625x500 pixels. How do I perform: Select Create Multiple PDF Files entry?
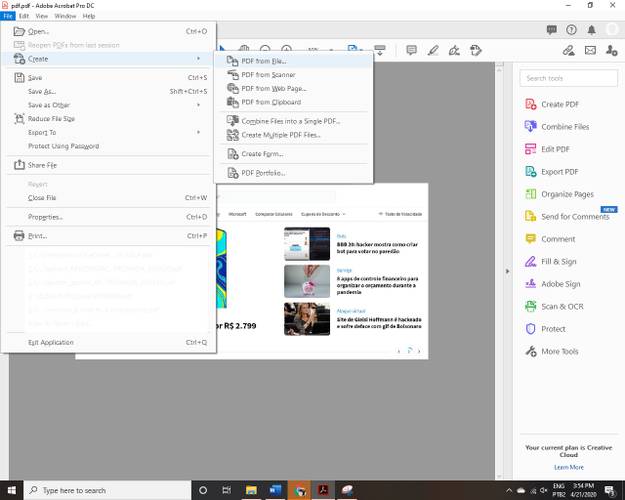(293, 135)
